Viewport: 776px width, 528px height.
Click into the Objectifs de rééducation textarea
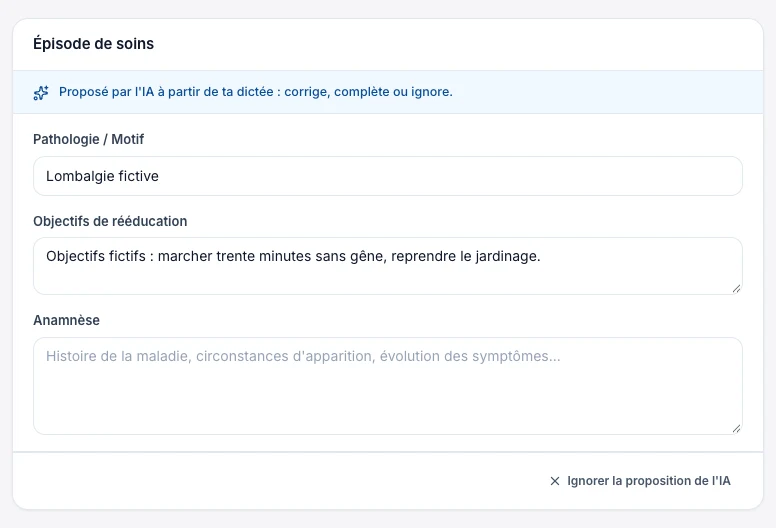pyautogui.click(x=388, y=266)
